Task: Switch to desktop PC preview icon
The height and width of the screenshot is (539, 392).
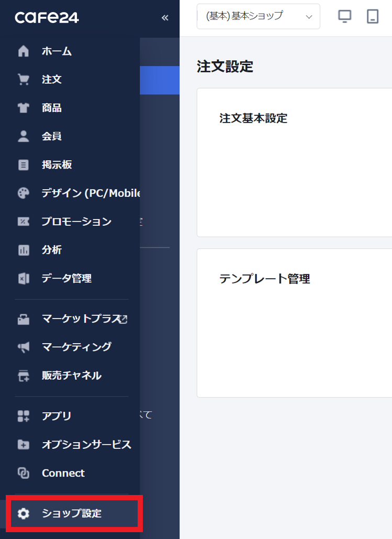Action: click(x=344, y=17)
